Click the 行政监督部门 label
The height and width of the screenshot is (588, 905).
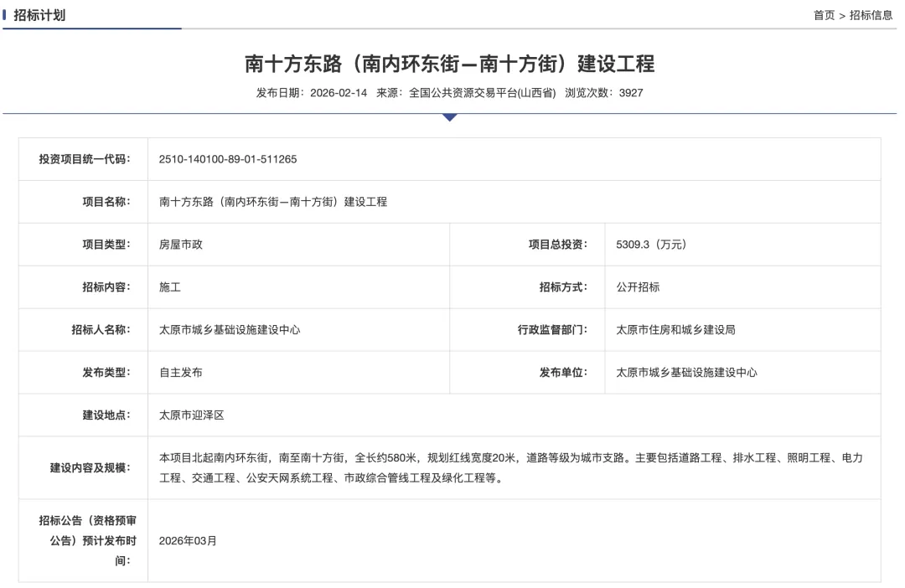coord(552,330)
